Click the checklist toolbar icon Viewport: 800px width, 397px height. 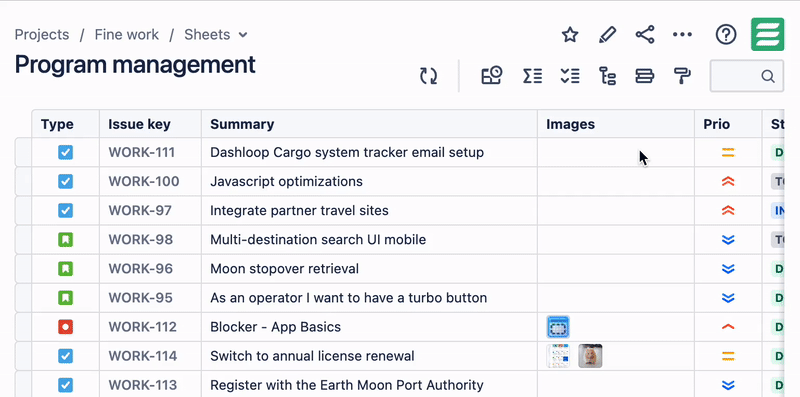point(569,76)
